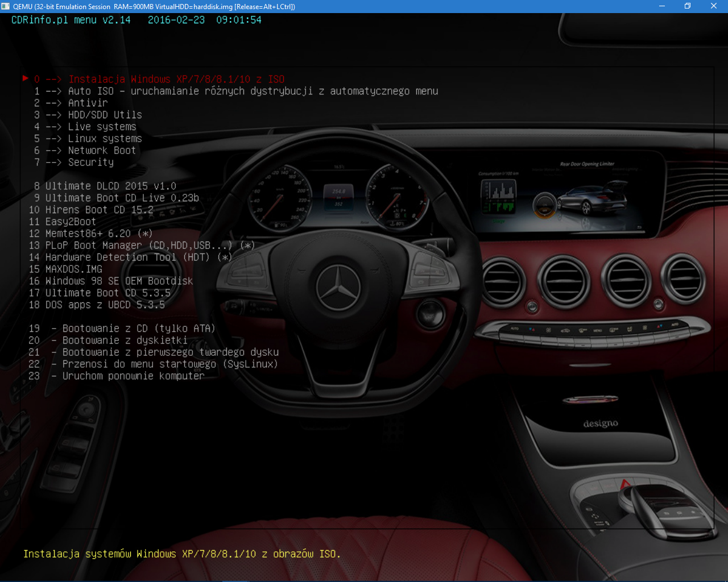728x582 pixels.
Task: Close the QEMU emulation window
Action: (x=714, y=6)
